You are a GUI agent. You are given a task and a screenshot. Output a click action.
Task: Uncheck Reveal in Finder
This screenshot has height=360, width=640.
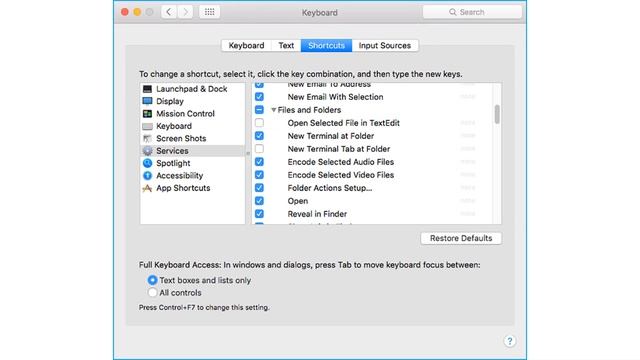pyautogui.click(x=259, y=214)
